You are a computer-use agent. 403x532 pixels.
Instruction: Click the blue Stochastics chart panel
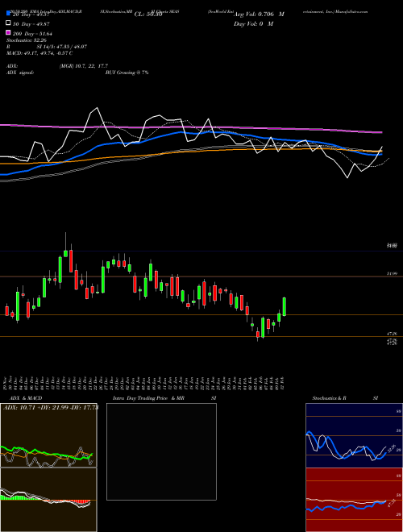[x=354, y=435]
